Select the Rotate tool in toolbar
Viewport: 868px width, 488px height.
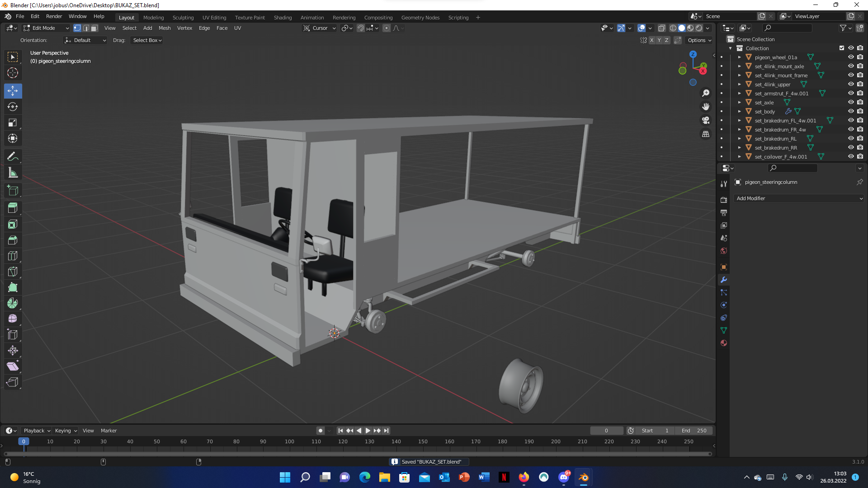point(13,107)
